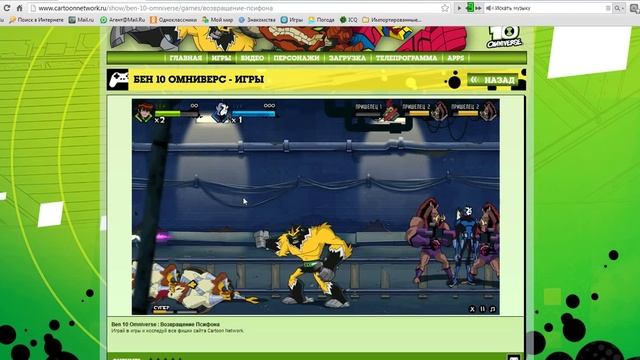Open the magnifier search dropdown

tap(619, 8)
